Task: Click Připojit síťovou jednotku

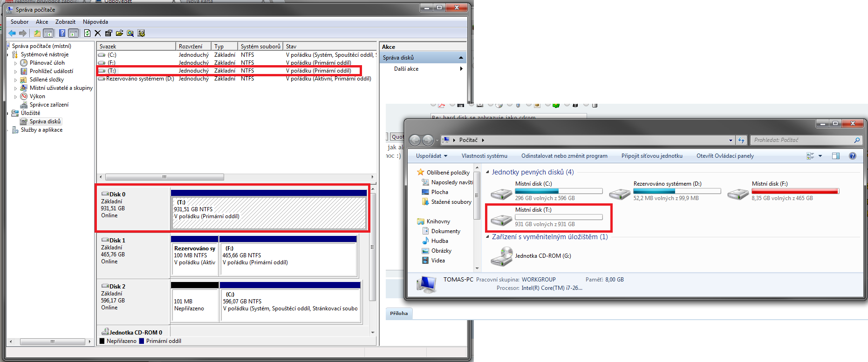Action: click(x=652, y=156)
